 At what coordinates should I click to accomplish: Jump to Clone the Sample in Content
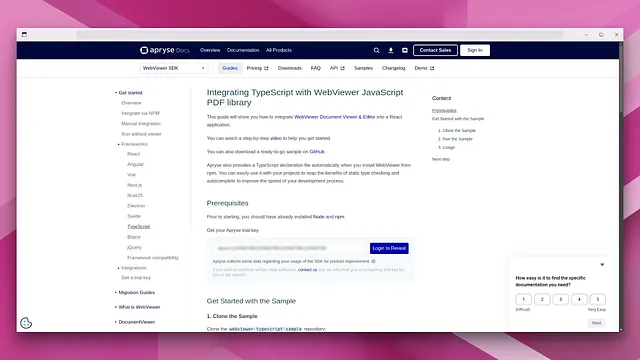click(x=459, y=131)
